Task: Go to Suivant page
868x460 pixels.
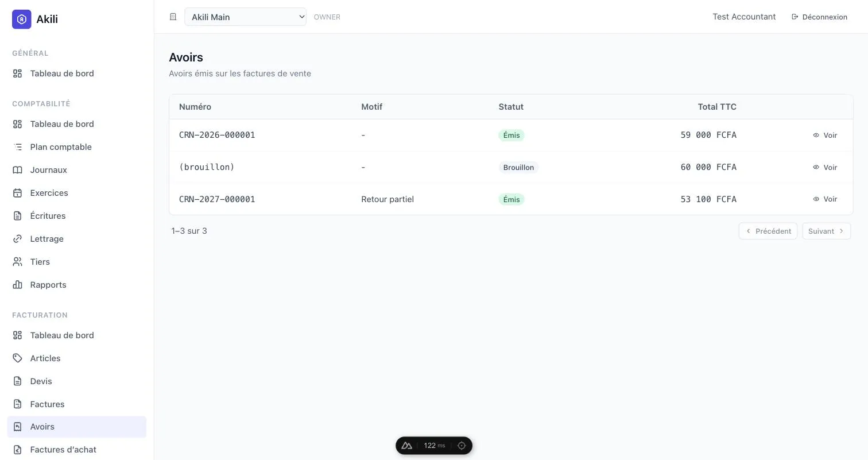Action: [826, 231]
